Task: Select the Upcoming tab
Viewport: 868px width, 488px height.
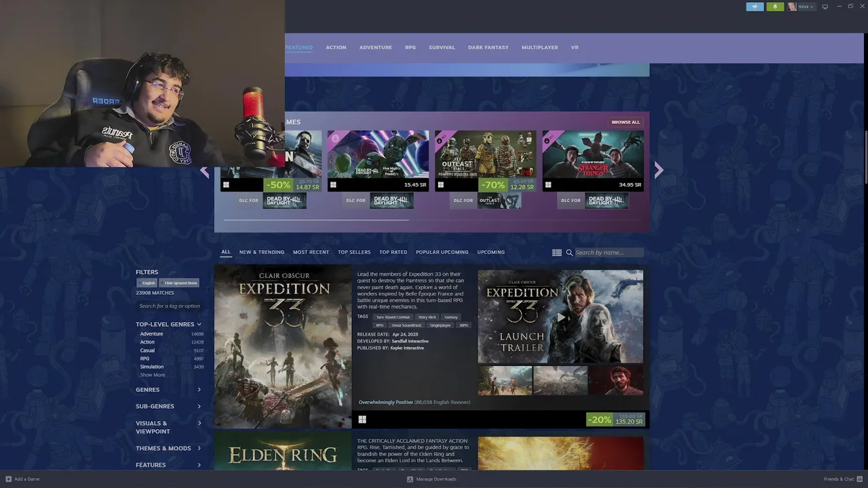Action: (x=491, y=252)
